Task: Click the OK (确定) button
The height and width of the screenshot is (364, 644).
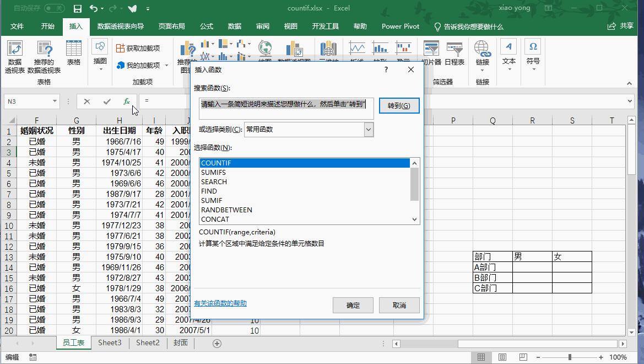Action: (353, 305)
